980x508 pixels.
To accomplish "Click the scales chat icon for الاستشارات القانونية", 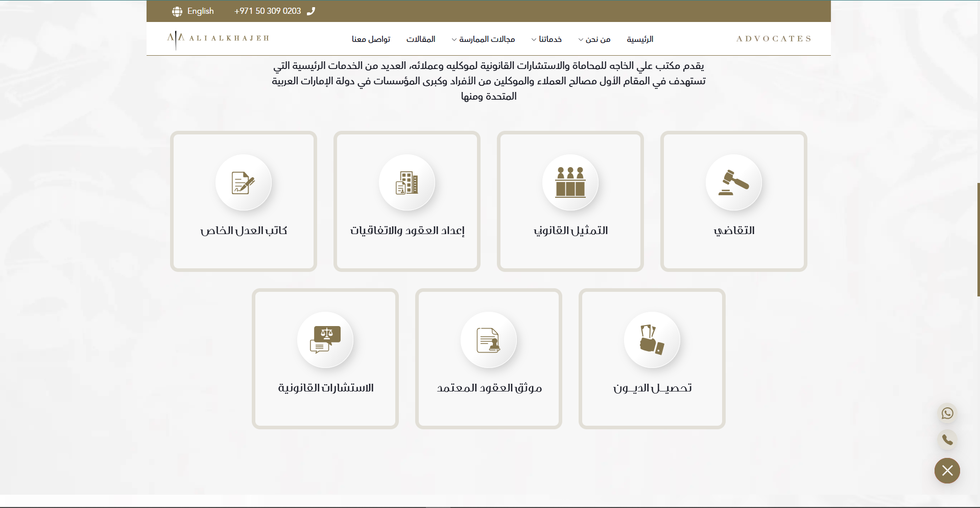I will 325,340.
